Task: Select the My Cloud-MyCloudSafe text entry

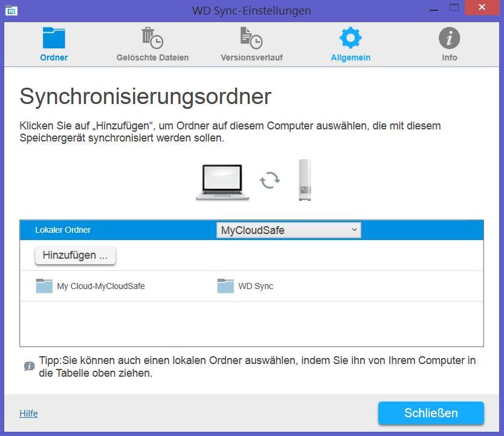Action: 101,286
